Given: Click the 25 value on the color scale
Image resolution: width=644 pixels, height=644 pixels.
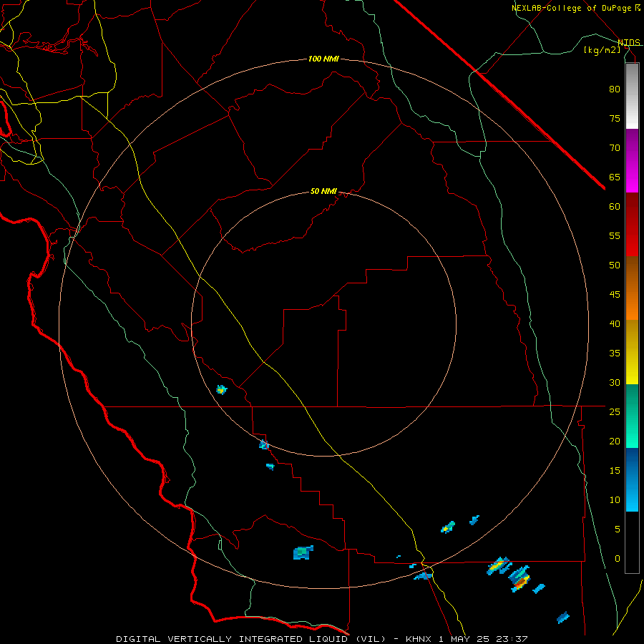Looking at the screenshot, I should coord(615,412).
